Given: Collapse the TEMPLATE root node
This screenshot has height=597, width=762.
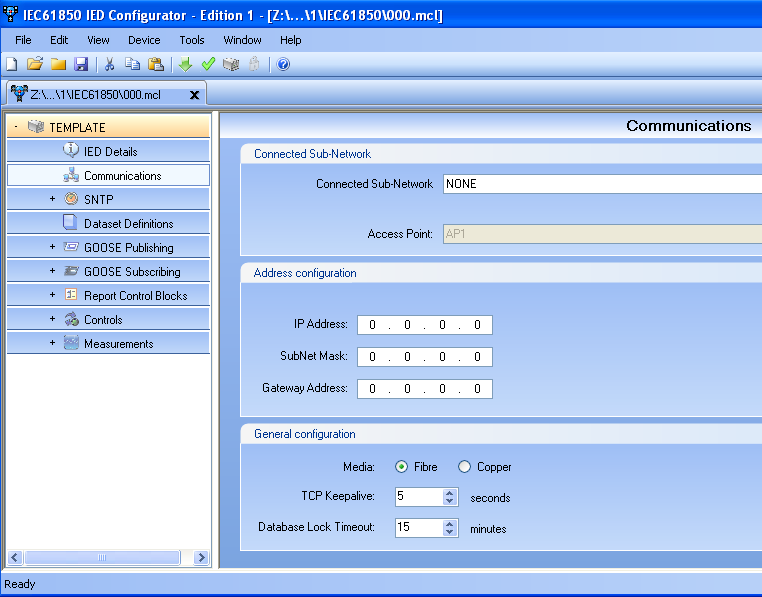Looking at the screenshot, I should pyautogui.click(x=16, y=127).
